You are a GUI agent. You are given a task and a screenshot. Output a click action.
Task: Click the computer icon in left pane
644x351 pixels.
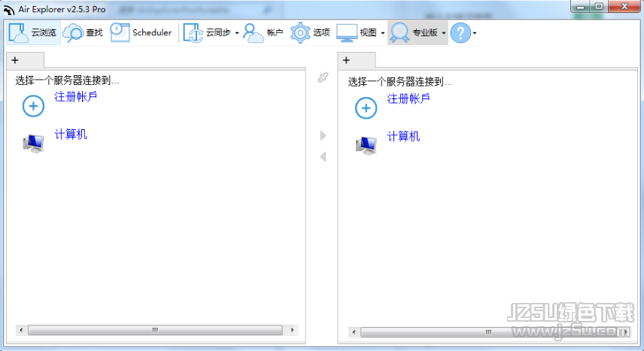[34, 144]
